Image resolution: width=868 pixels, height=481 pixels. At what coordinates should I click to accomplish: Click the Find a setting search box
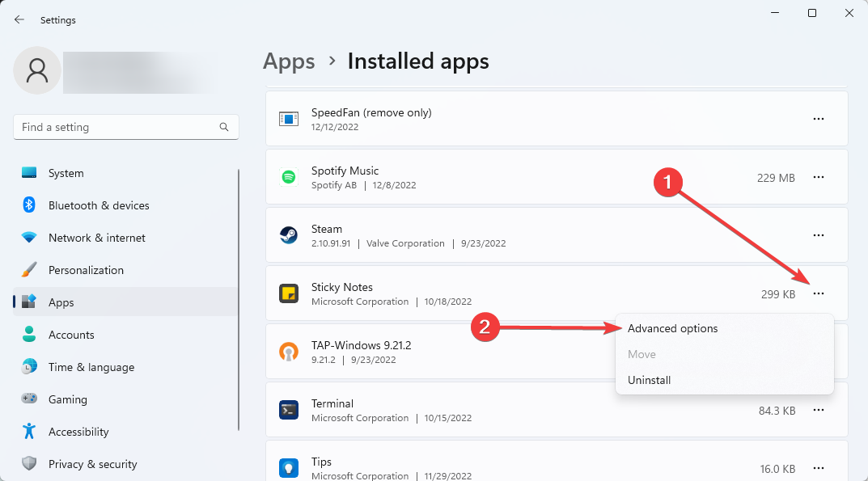(125, 127)
